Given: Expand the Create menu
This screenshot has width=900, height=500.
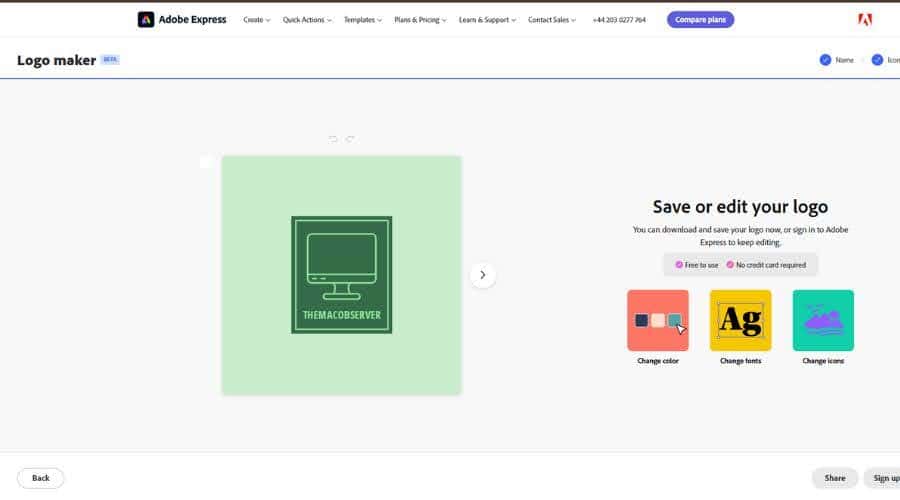Looking at the screenshot, I should tap(256, 20).
